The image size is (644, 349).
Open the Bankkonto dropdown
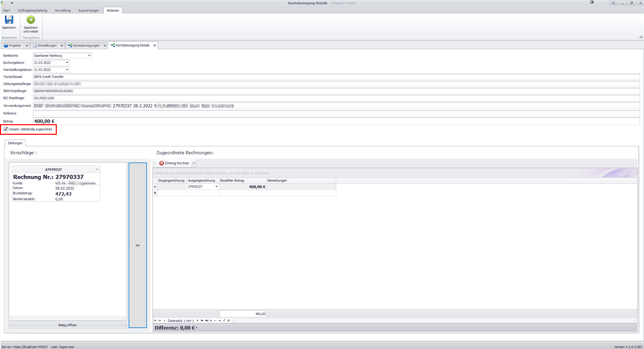pyautogui.click(x=89, y=55)
